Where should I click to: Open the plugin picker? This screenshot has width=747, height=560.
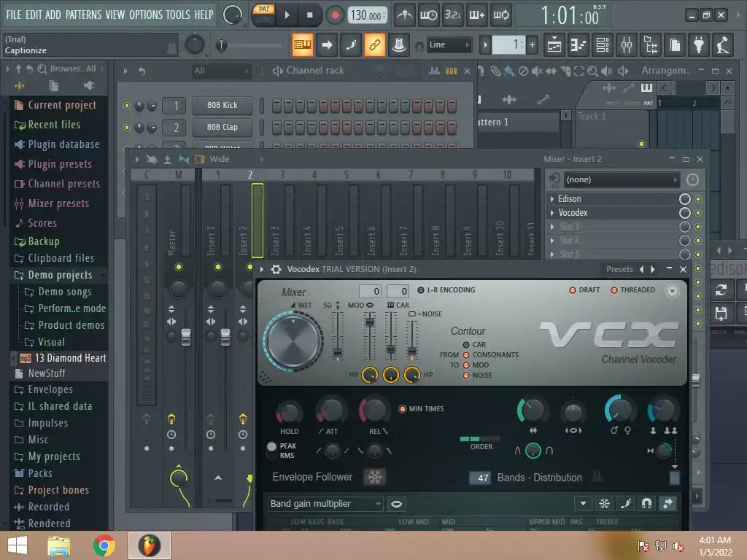(698, 44)
